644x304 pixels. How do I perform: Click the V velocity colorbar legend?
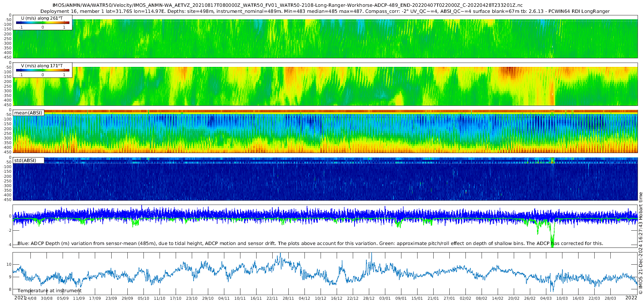point(43,70)
